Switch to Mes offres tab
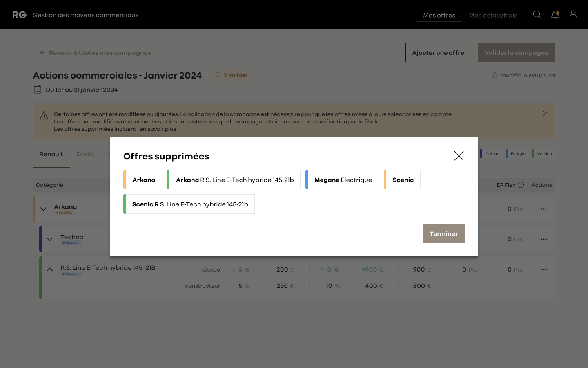Screen dimensions: 588x368 click(x=439, y=15)
